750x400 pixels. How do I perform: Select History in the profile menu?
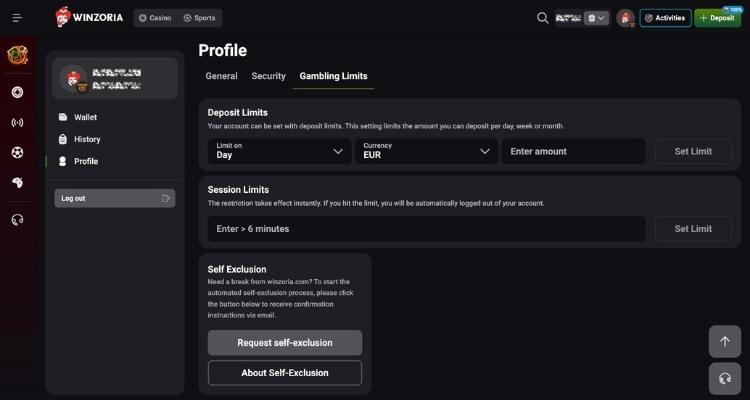tap(87, 139)
